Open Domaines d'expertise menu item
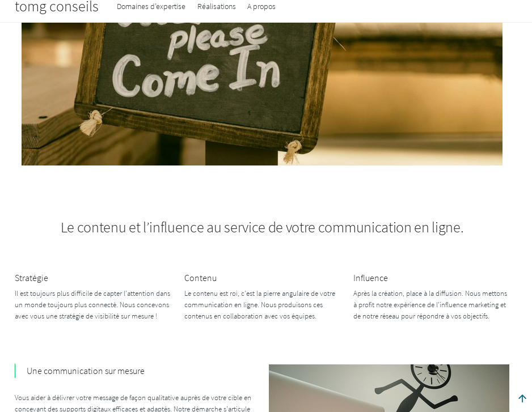This screenshot has width=532, height=412. click(x=151, y=7)
